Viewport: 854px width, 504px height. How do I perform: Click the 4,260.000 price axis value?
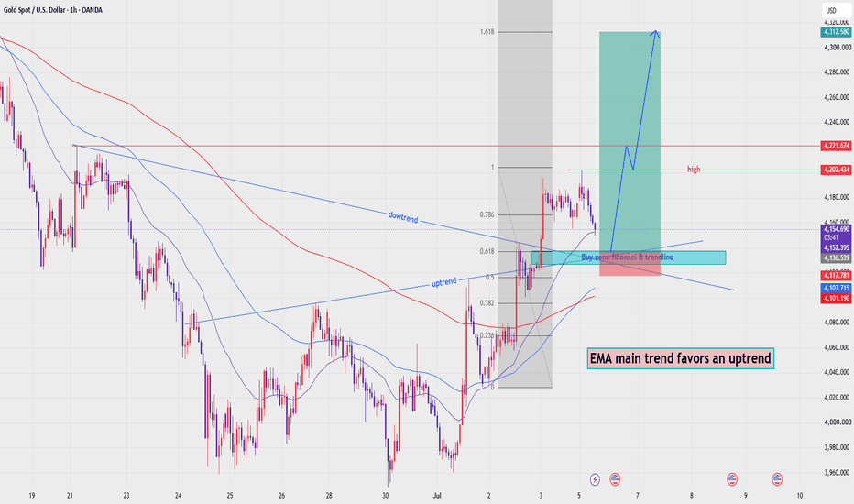click(x=838, y=97)
